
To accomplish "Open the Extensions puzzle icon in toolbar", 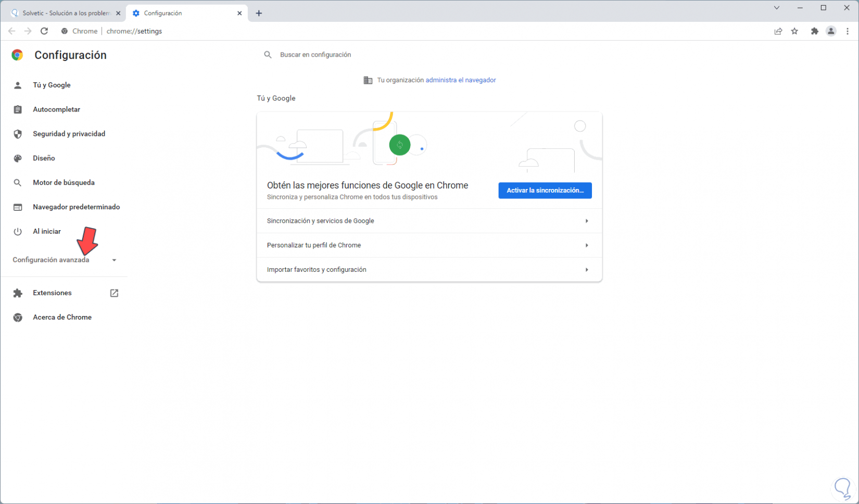I will pyautogui.click(x=815, y=31).
